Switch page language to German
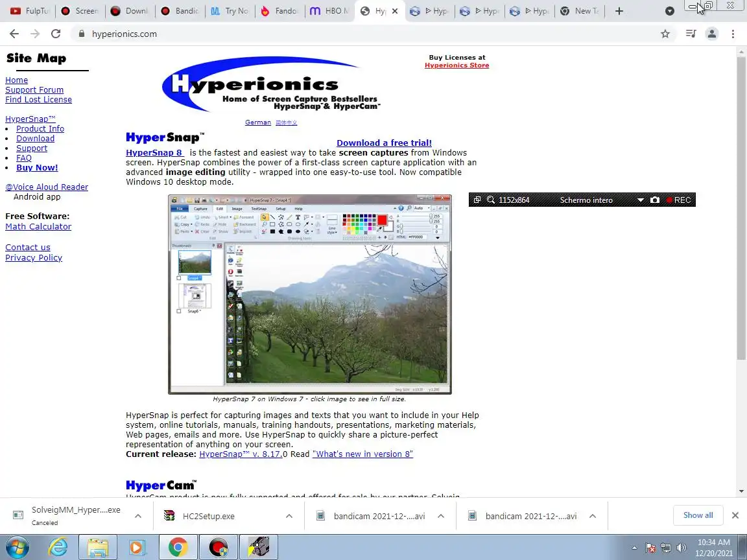The image size is (747, 560). [x=257, y=122]
